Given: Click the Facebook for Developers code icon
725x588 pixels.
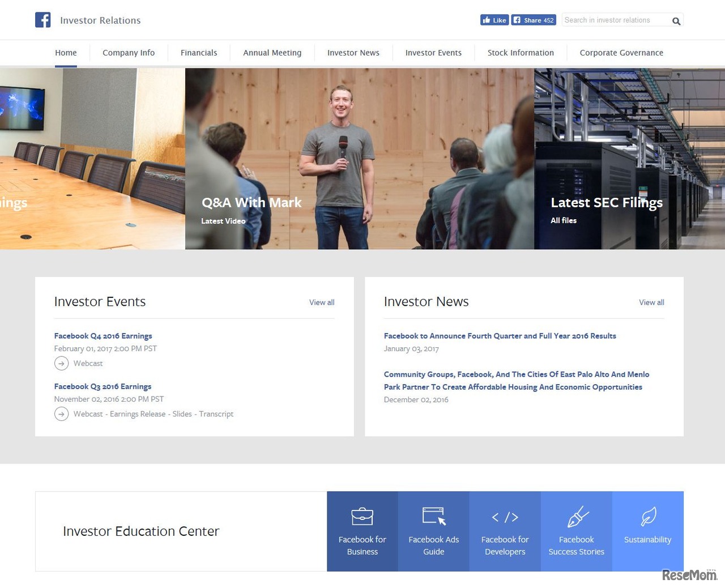Looking at the screenshot, I should (x=505, y=517).
